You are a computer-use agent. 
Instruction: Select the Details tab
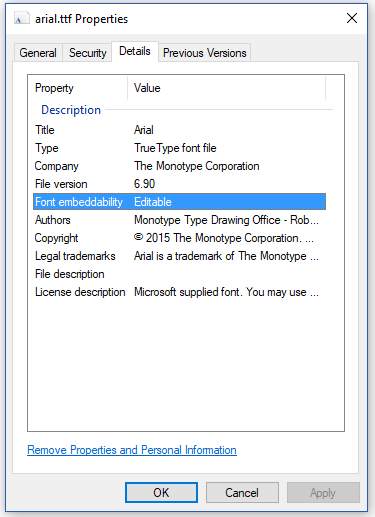[x=135, y=51]
